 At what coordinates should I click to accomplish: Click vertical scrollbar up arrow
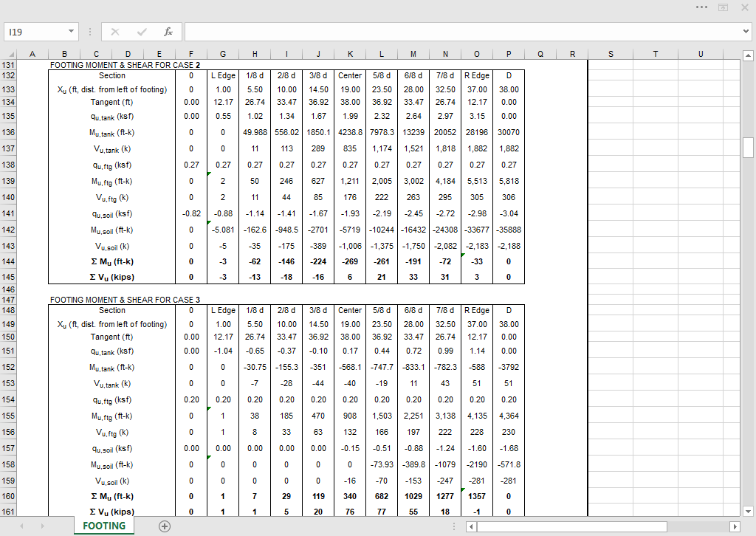pos(748,55)
